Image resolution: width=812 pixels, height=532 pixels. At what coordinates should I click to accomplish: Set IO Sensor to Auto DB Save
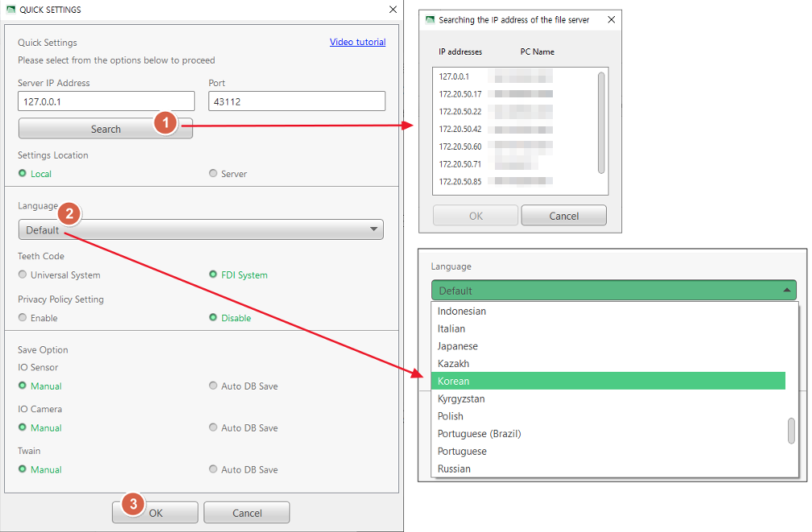243,386
